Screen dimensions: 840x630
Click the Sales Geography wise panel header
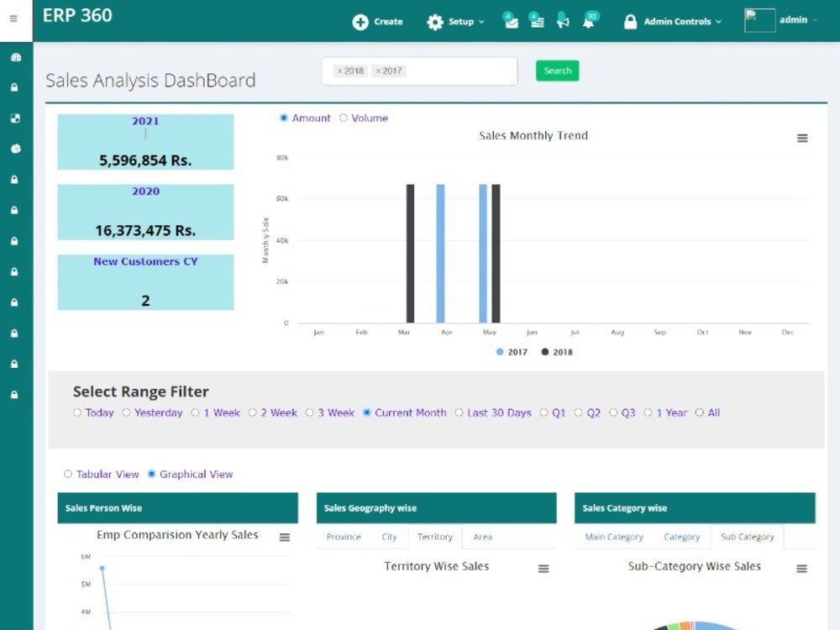(437, 508)
